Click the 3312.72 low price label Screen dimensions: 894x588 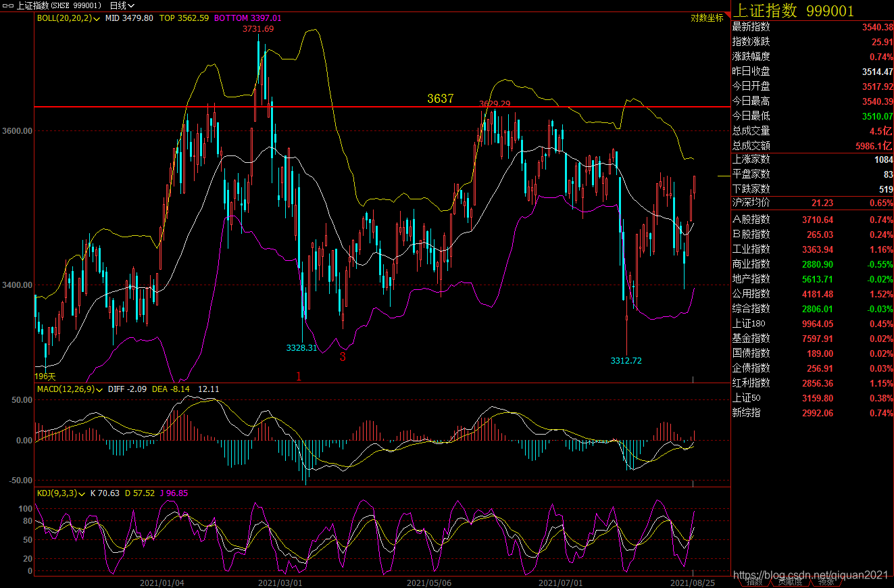click(626, 361)
